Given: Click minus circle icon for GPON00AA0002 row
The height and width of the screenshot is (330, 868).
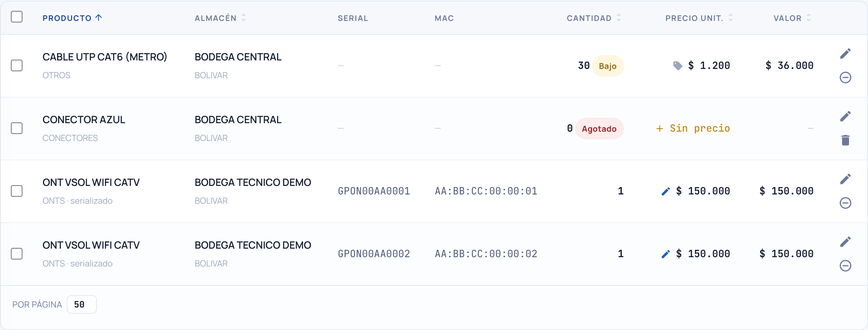Looking at the screenshot, I should [845, 266].
